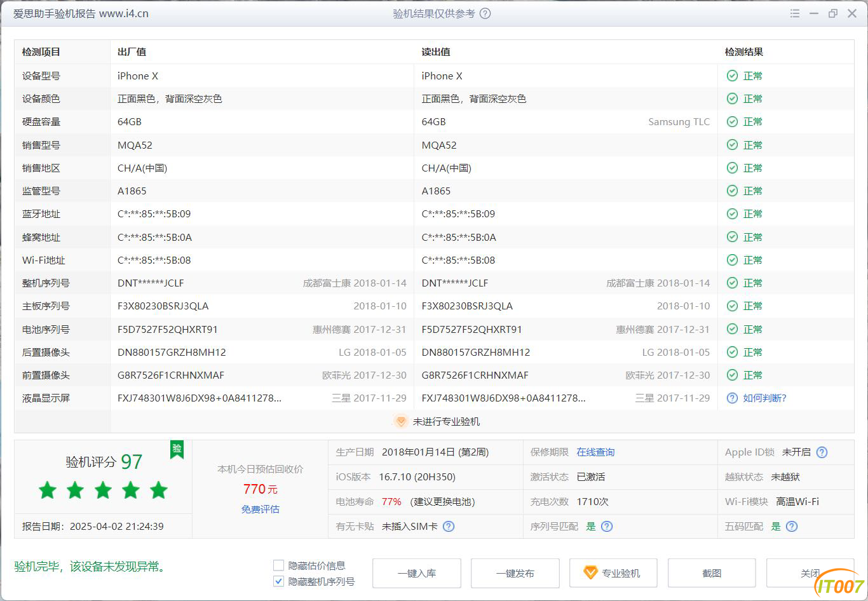Click the 截图 screenshot button
This screenshot has width=868, height=601.
(x=712, y=573)
